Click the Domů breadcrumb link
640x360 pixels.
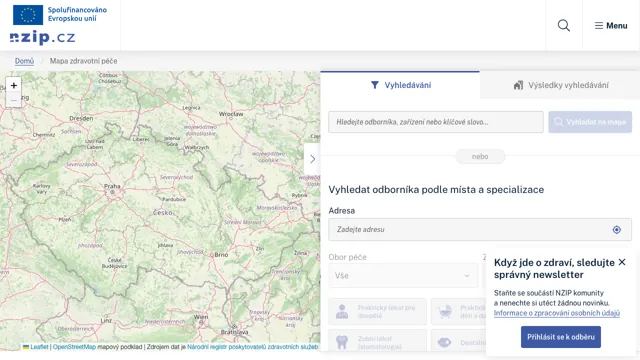(x=24, y=61)
